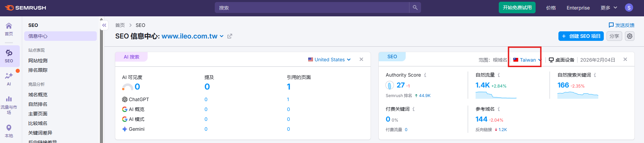Click the 分享 share button
644x143 pixels.
click(x=614, y=36)
